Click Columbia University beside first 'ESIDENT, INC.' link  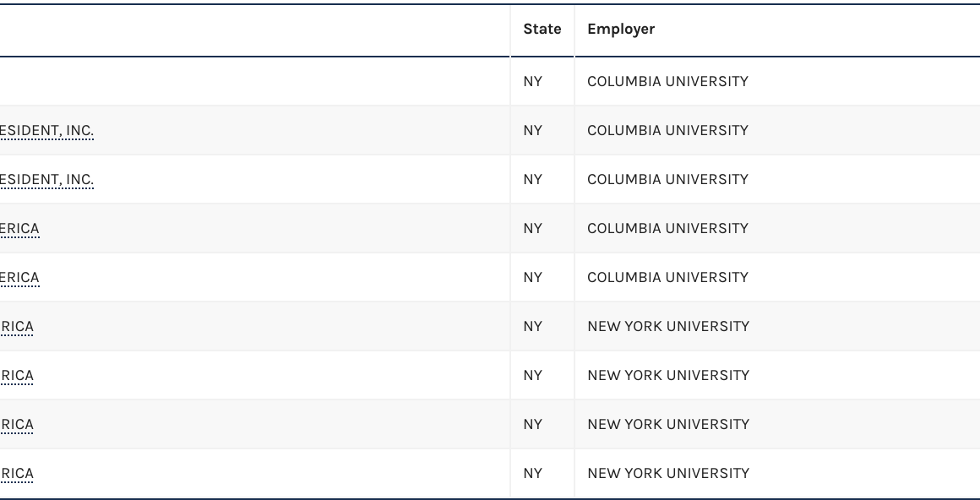tap(667, 130)
